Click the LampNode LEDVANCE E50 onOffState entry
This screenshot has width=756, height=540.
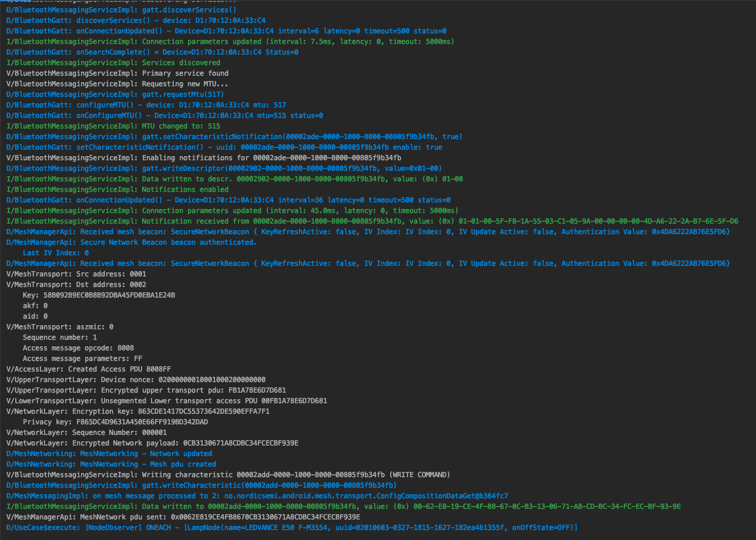[235, 527]
